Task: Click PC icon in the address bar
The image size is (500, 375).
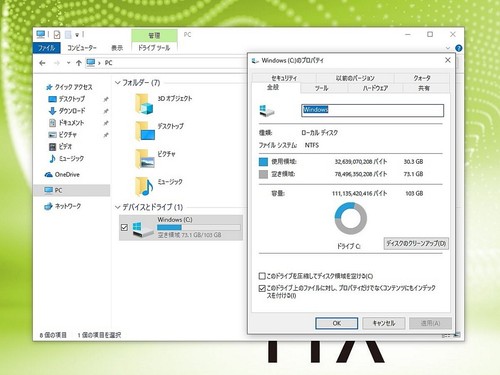Action: click(91, 63)
